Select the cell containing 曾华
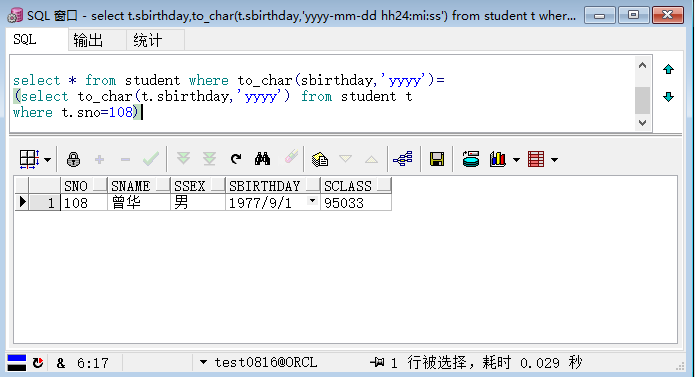695x377 pixels. pos(139,202)
